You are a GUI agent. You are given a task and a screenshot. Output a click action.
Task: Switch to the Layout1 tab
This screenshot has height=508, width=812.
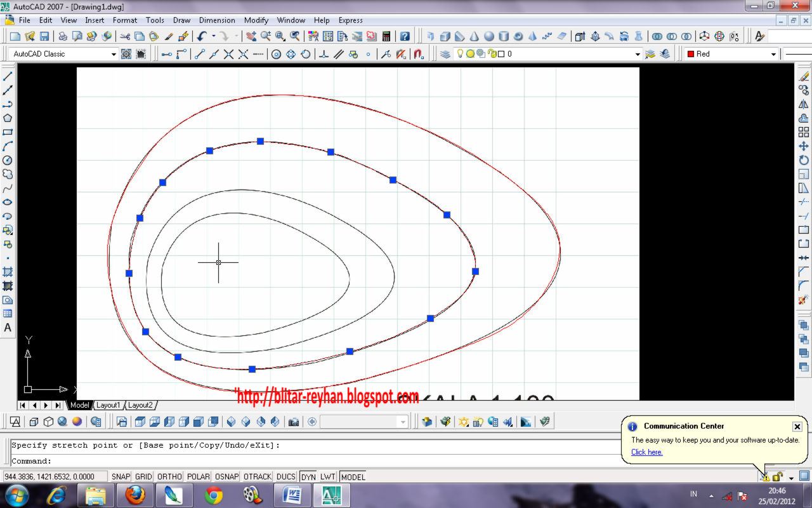pyautogui.click(x=108, y=405)
